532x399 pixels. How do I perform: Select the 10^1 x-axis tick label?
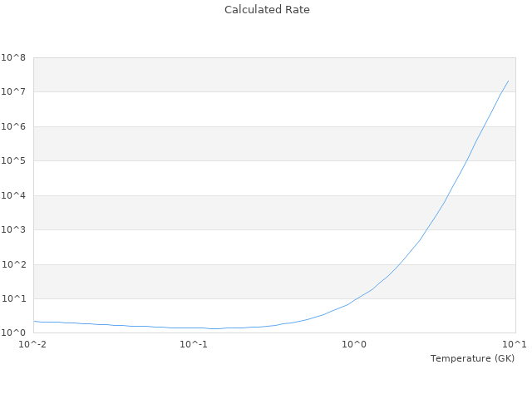[x=515, y=344]
